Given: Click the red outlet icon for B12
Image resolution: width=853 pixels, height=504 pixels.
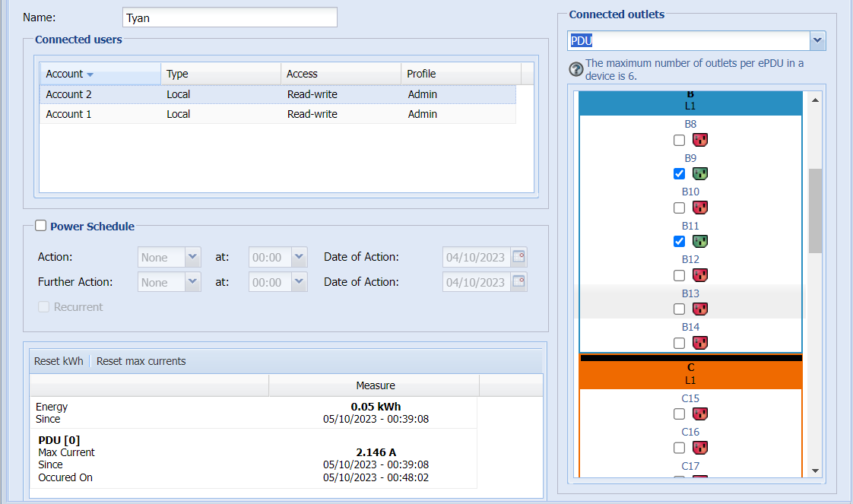Looking at the screenshot, I should point(699,275).
